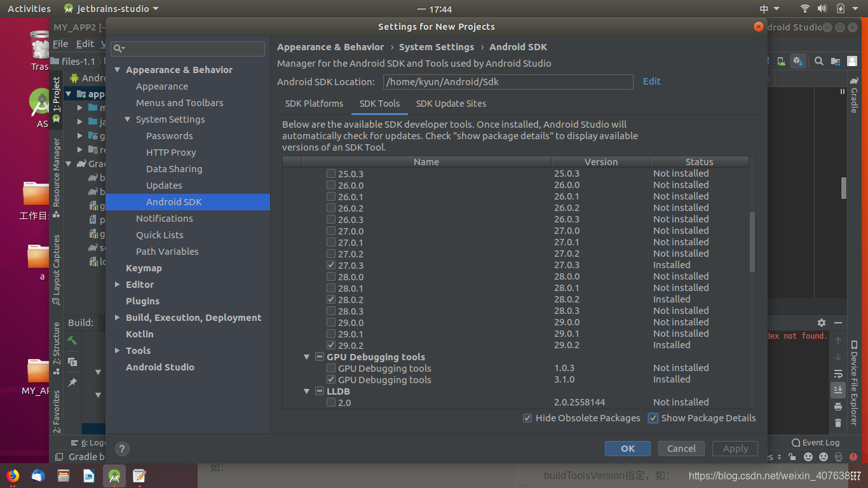Click OK to confirm settings
The height and width of the screenshot is (488, 868).
[x=628, y=449]
